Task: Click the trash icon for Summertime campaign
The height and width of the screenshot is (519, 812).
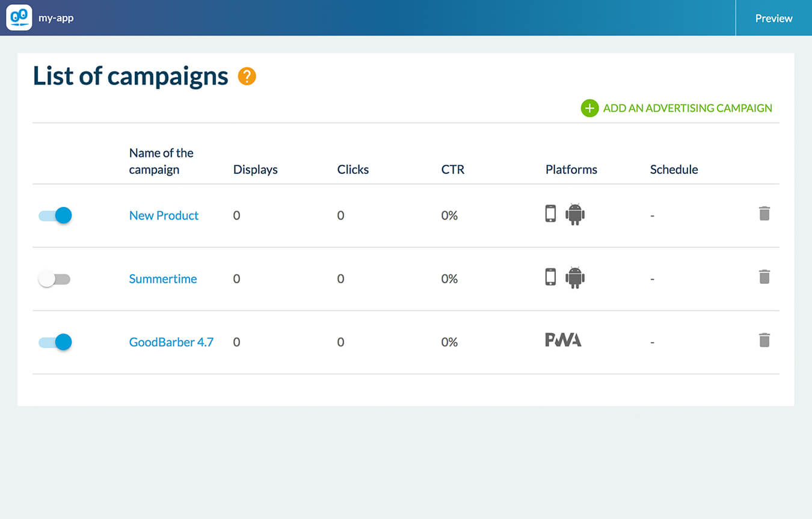Action: (x=764, y=277)
